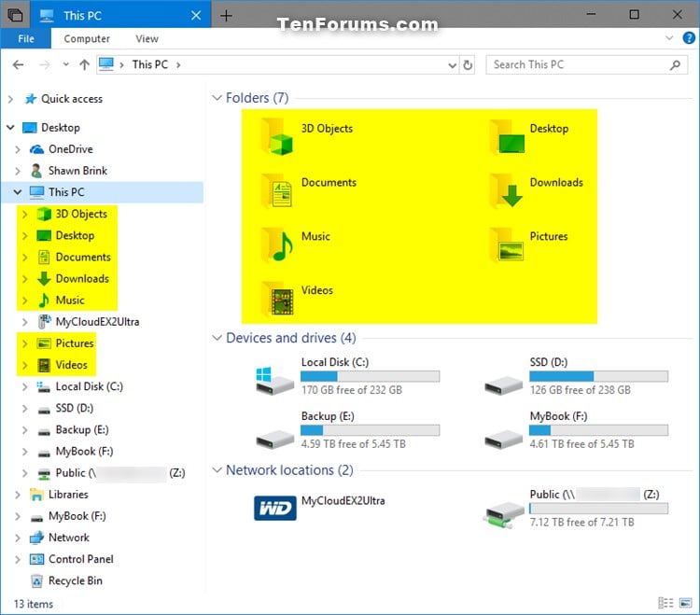The image size is (700, 615).
Task: Open the View ribbon tab
Action: click(x=147, y=39)
